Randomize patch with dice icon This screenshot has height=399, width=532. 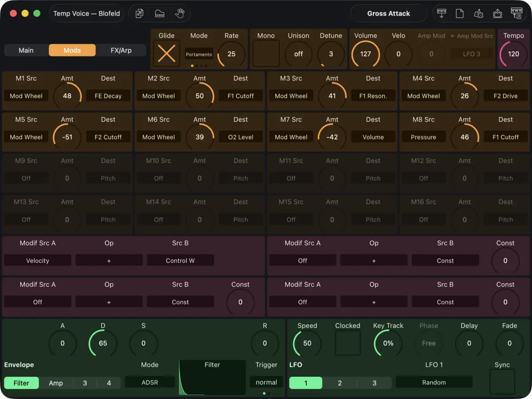[x=478, y=14]
